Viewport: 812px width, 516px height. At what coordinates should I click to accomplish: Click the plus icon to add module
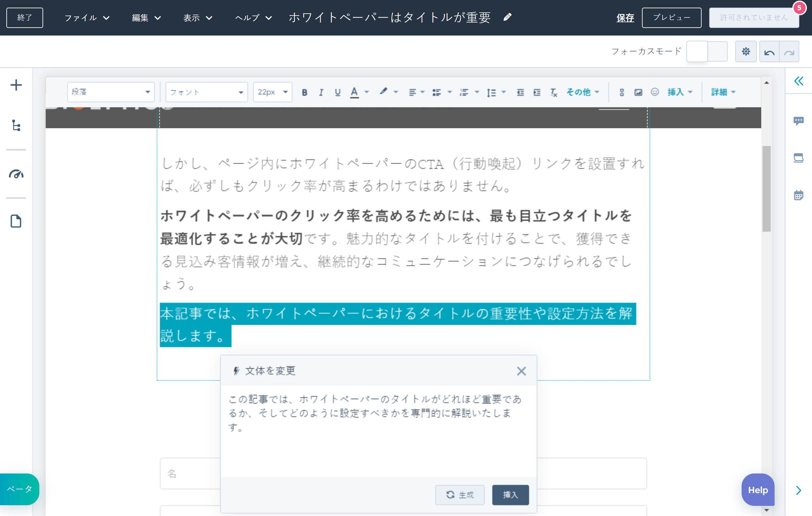click(16, 85)
